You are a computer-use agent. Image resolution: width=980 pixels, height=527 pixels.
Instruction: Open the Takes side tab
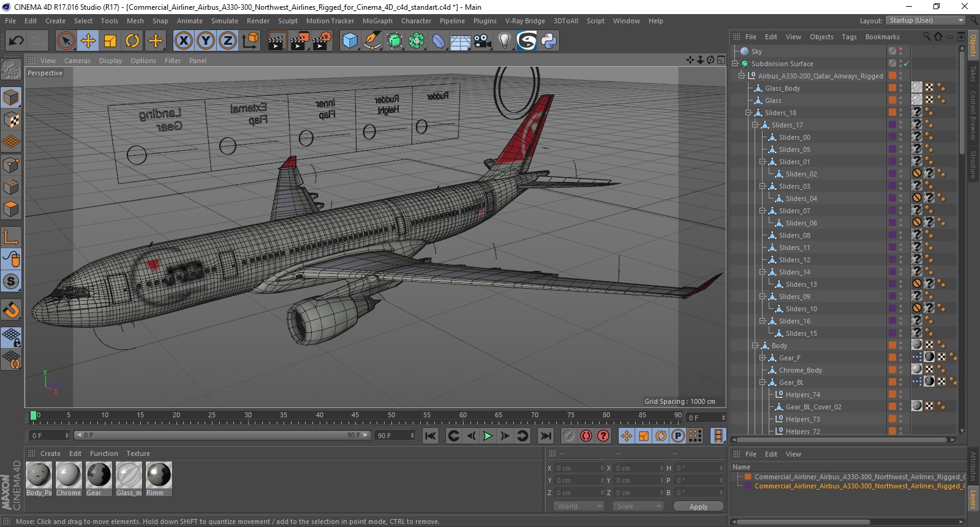coord(973,74)
